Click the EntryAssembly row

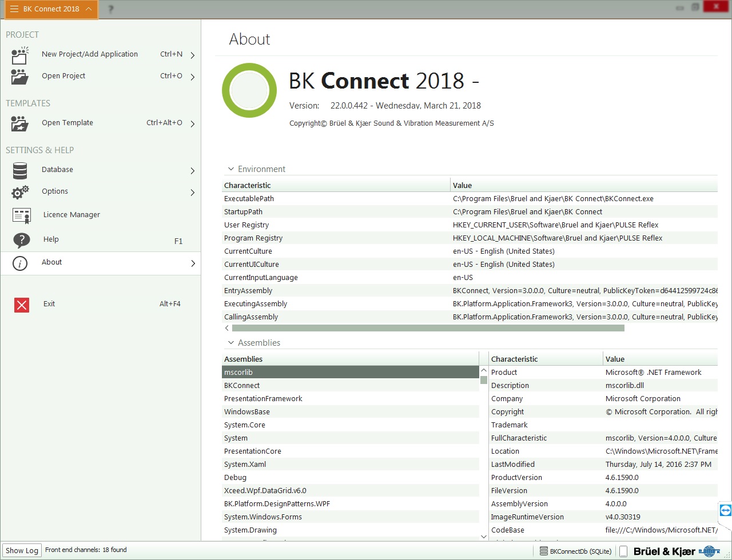(x=470, y=290)
